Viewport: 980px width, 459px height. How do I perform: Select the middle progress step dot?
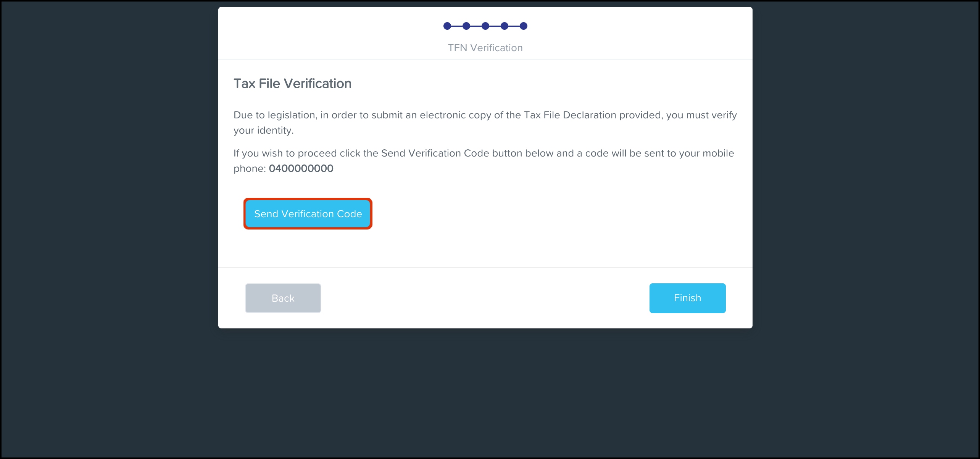click(x=485, y=26)
